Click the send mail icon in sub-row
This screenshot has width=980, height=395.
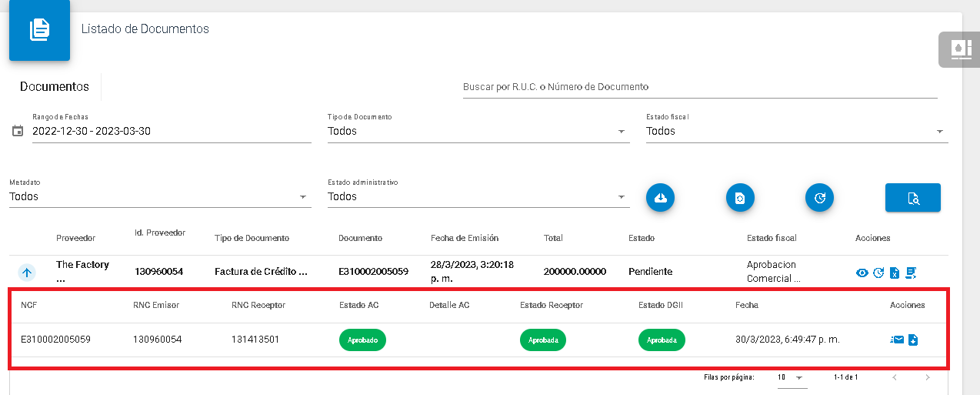click(897, 340)
